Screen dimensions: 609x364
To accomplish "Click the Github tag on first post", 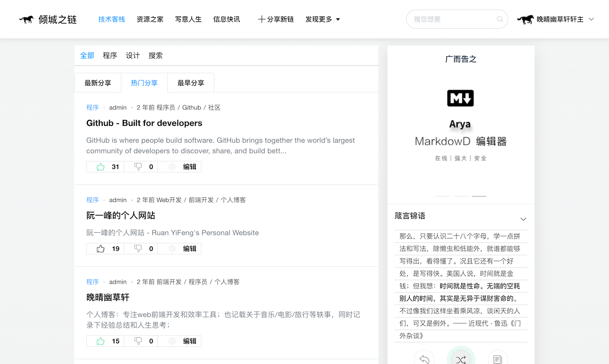I will 192,108.
